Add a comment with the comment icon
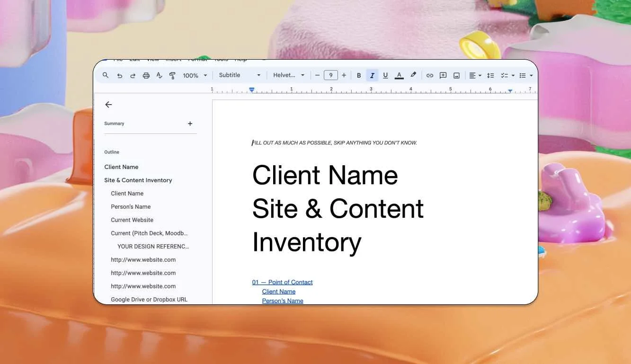Viewport: 631px width, 364px height. click(443, 75)
